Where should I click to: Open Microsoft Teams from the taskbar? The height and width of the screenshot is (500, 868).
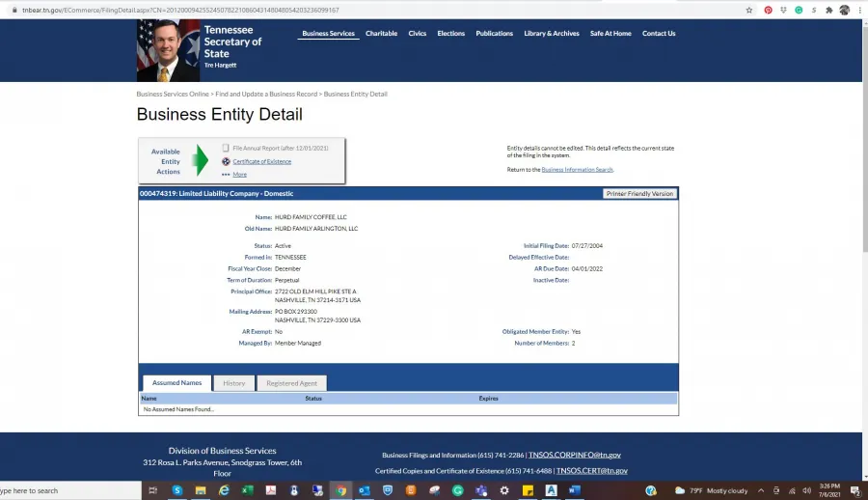(481, 490)
